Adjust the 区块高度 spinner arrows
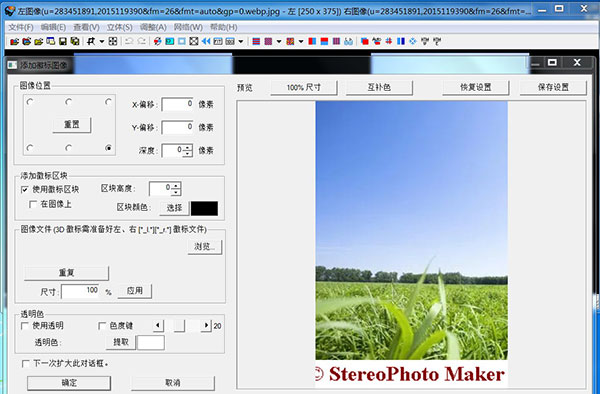 (176, 188)
